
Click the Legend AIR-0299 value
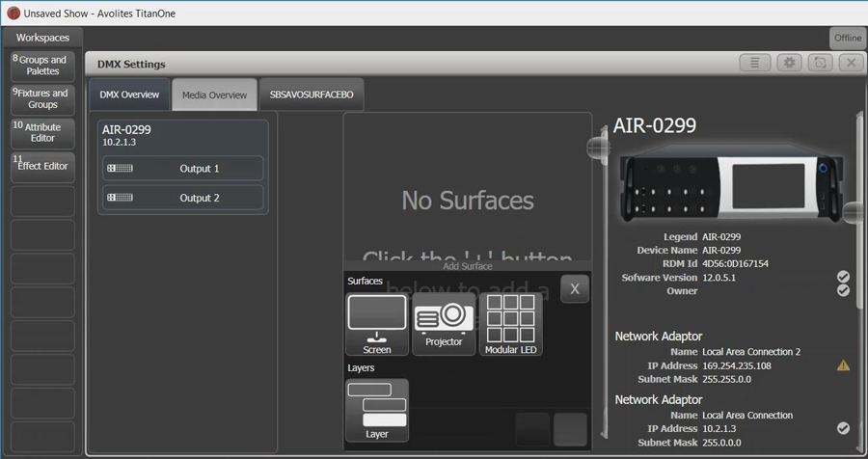[721, 236]
